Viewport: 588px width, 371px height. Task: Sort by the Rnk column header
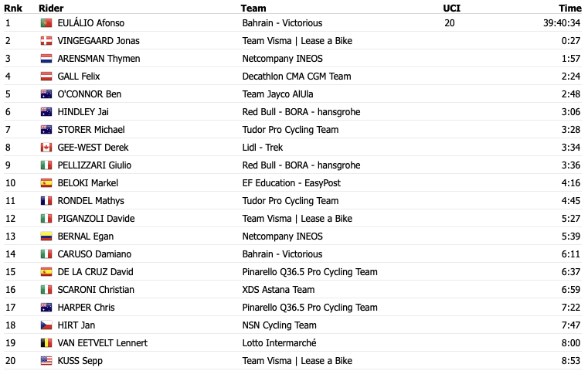click(13, 9)
